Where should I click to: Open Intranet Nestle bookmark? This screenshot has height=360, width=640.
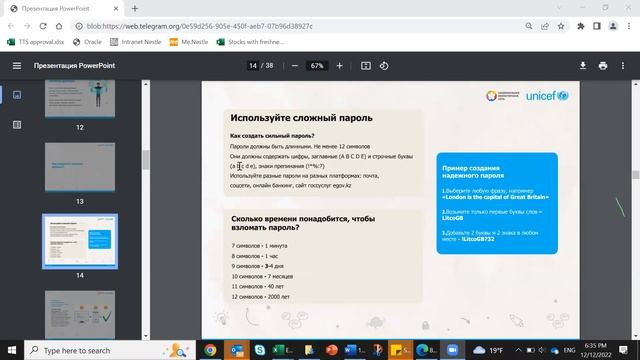136,42
